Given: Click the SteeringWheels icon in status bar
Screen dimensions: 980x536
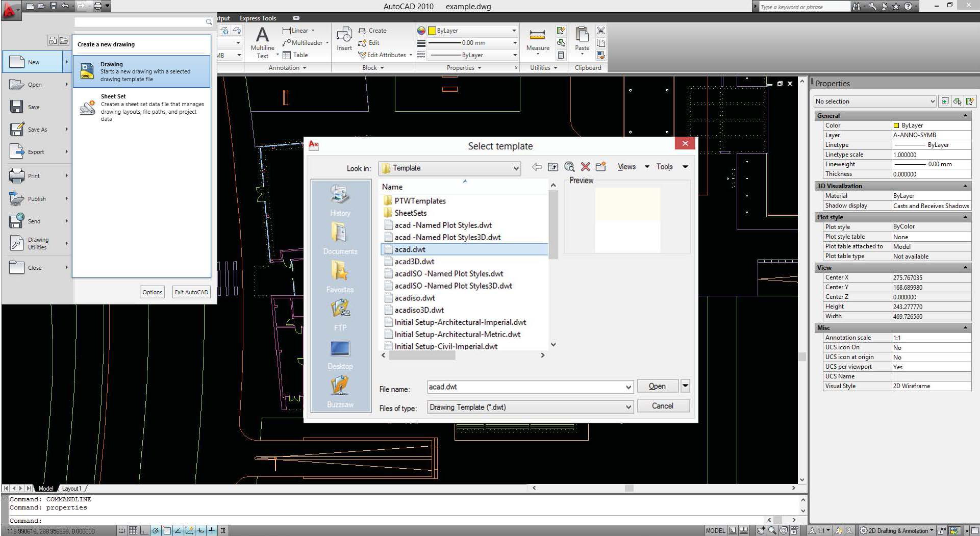Looking at the screenshot, I should click(784, 530).
